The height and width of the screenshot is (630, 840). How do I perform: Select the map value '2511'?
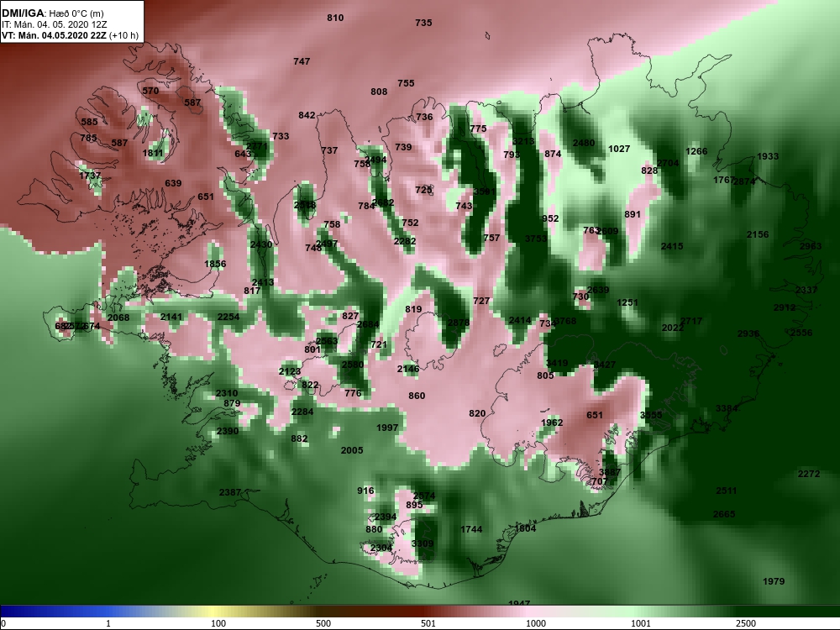click(x=727, y=491)
